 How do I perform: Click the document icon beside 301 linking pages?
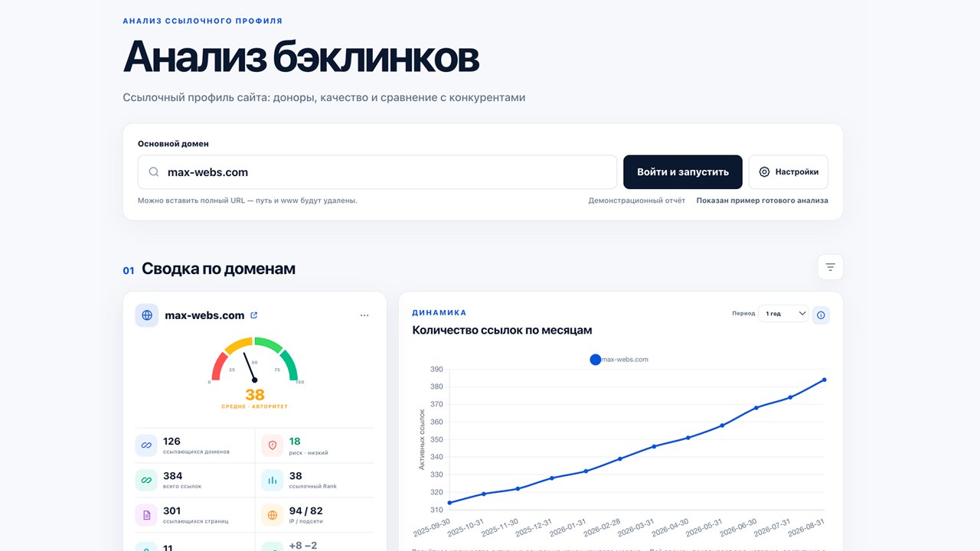click(147, 515)
